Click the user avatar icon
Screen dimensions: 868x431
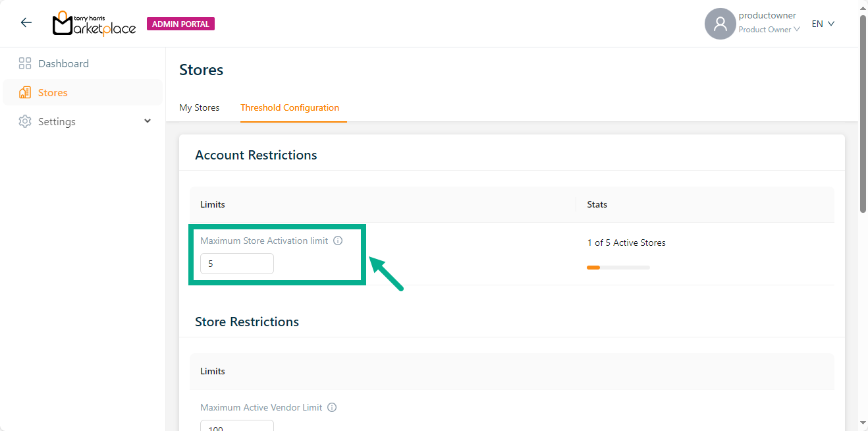coord(720,24)
